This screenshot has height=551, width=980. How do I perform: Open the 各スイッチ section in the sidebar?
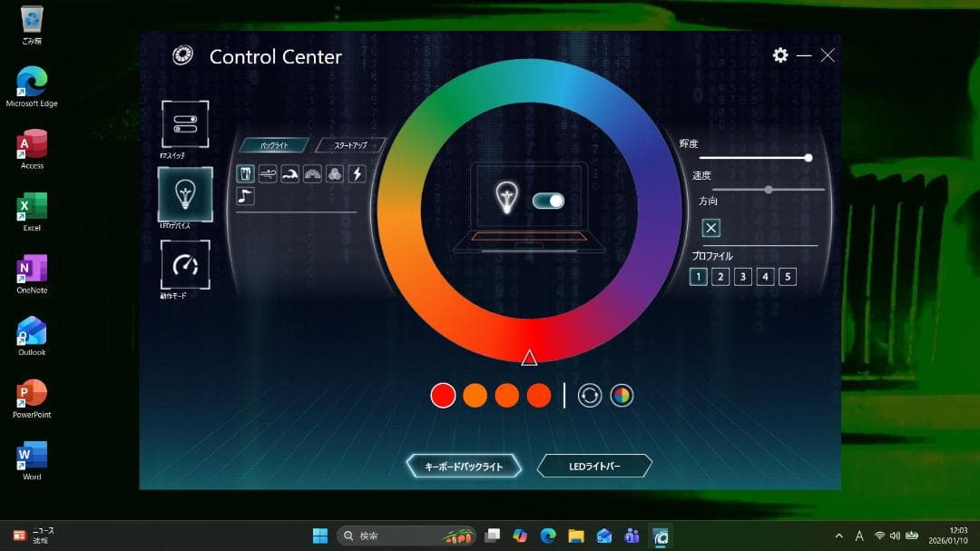184,124
